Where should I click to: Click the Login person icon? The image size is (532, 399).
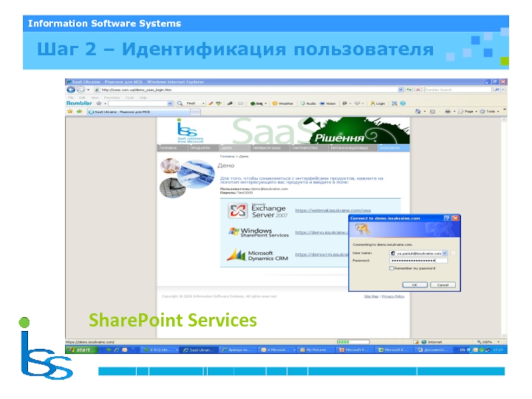pos(372,104)
